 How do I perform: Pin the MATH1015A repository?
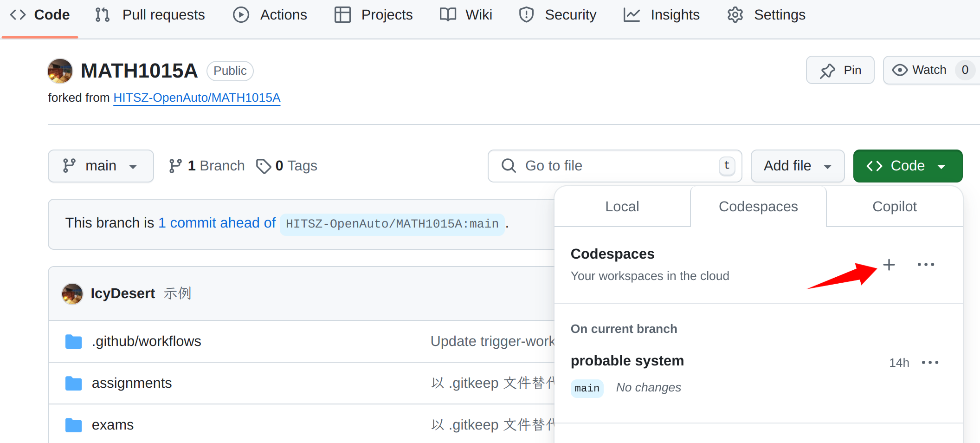[x=840, y=70]
